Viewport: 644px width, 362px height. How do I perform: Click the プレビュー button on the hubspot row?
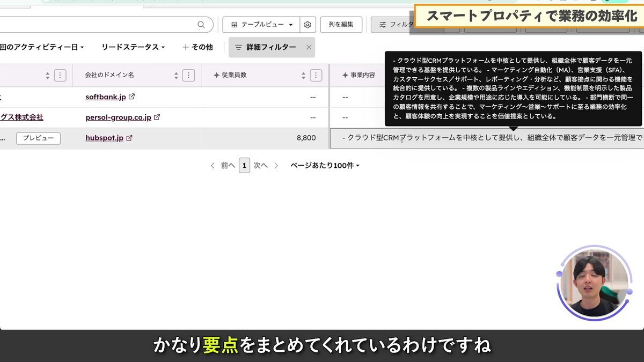click(38, 137)
